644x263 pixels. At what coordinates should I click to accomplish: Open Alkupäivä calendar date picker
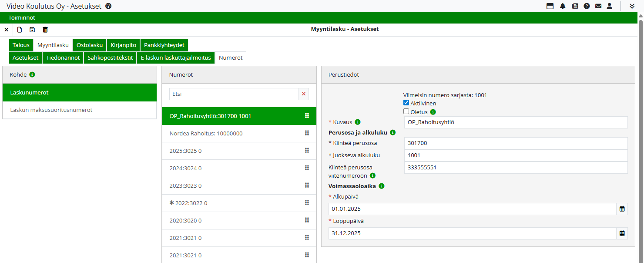click(622, 209)
